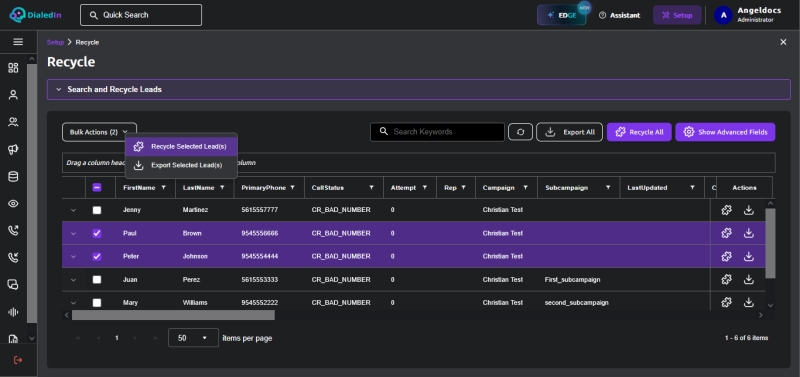This screenshot has height=377, width=800.
Task: Expand the Juan Perez row details
Action: point(73,280)
